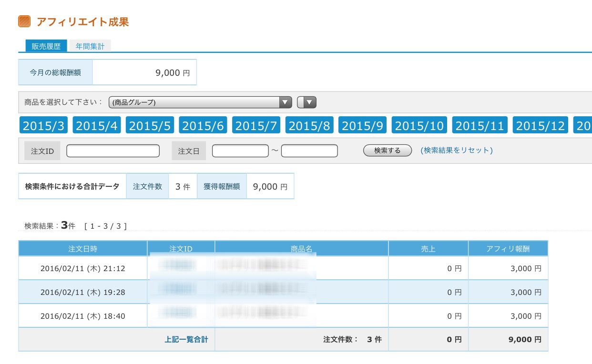Focus the 注文ID text field
The image size is (592, 364).
(113, 151)
